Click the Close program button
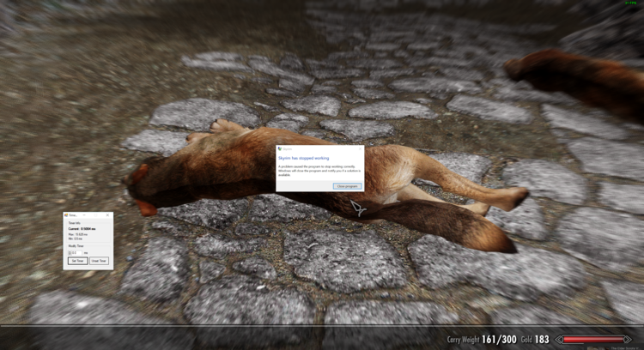Screen dimensions: 644x350 pyautogui.click(x=348, y=186)
